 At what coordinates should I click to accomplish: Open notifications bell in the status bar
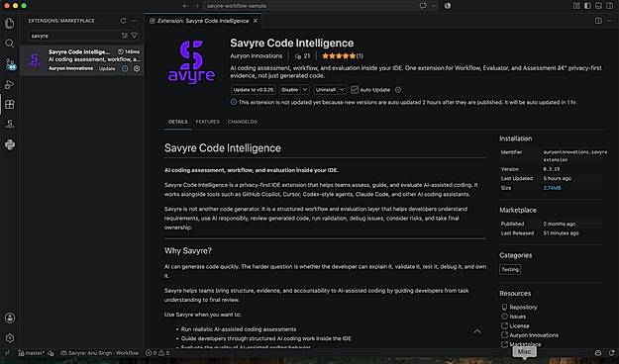611,353
